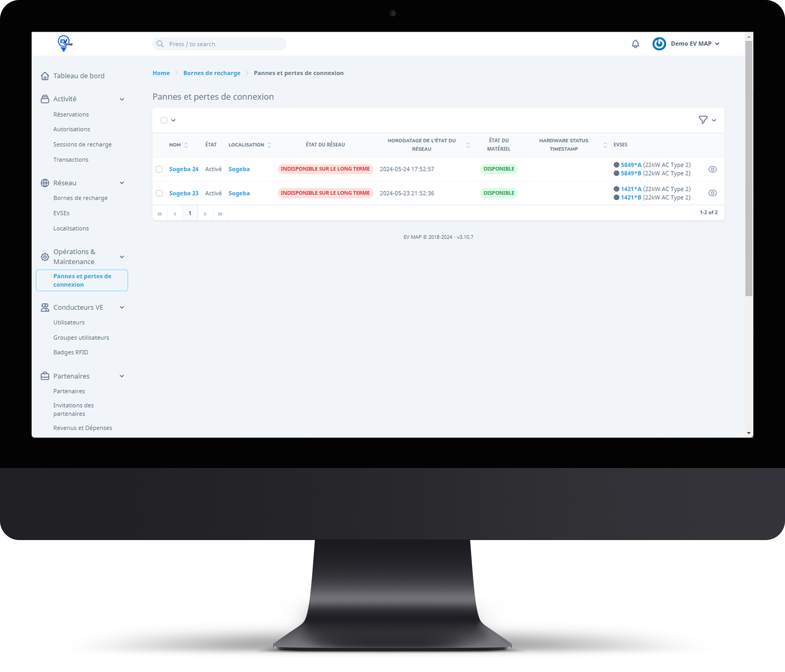Open the Réservations menu item

tap(71, 114)
